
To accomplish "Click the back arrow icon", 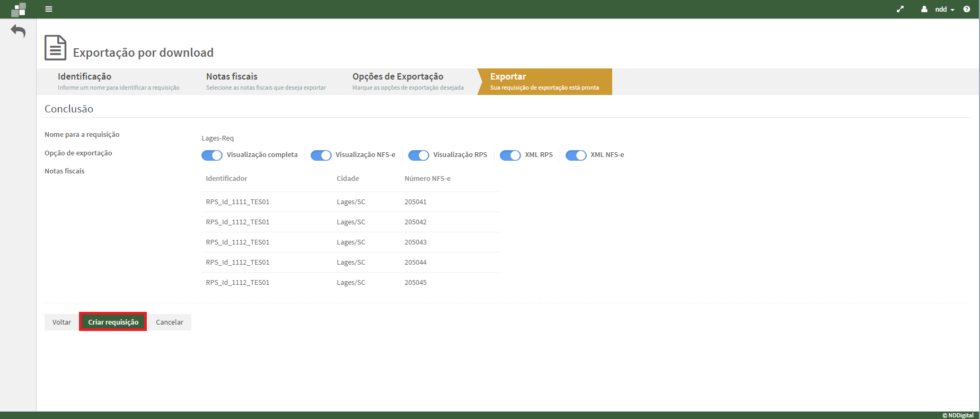I will coord(18,31).
